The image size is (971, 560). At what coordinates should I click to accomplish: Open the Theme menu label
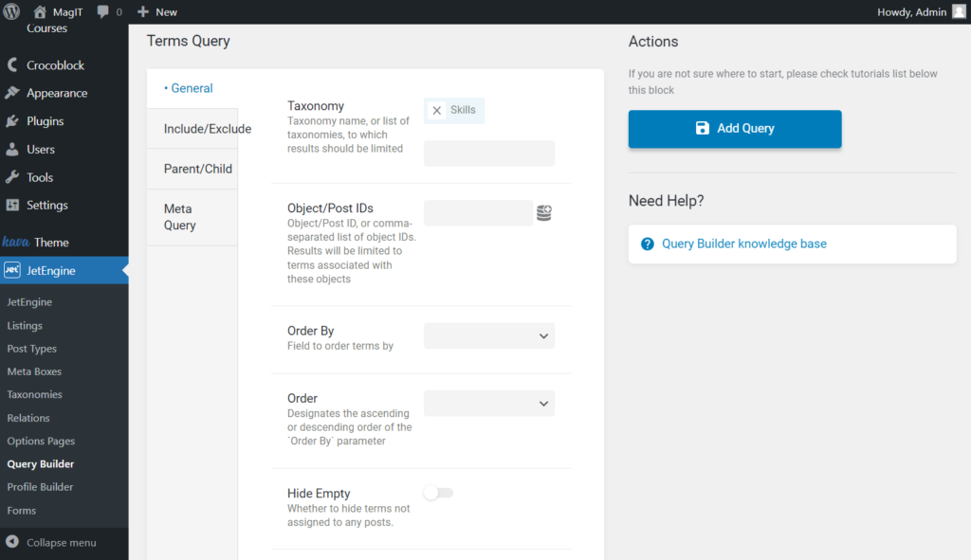coord(51,243)
